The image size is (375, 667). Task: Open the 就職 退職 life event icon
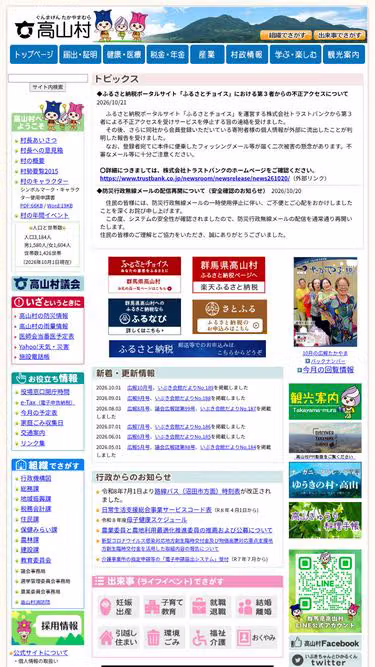210,607
